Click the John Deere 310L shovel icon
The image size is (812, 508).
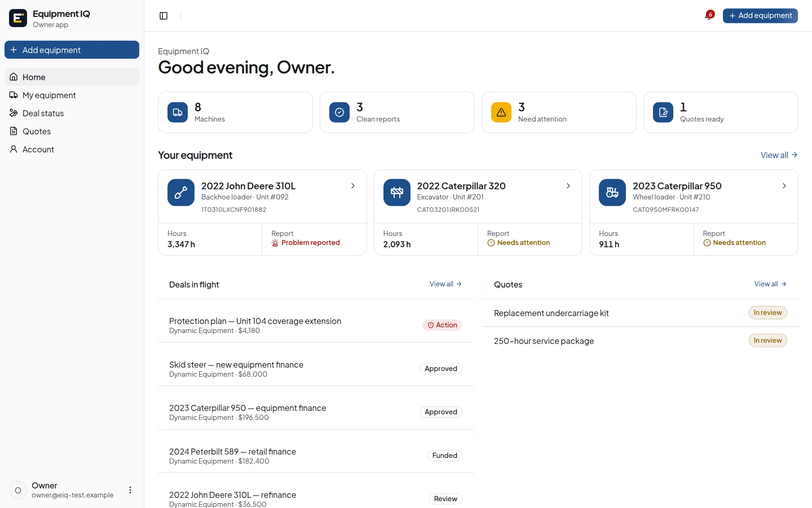click(181, 192)
